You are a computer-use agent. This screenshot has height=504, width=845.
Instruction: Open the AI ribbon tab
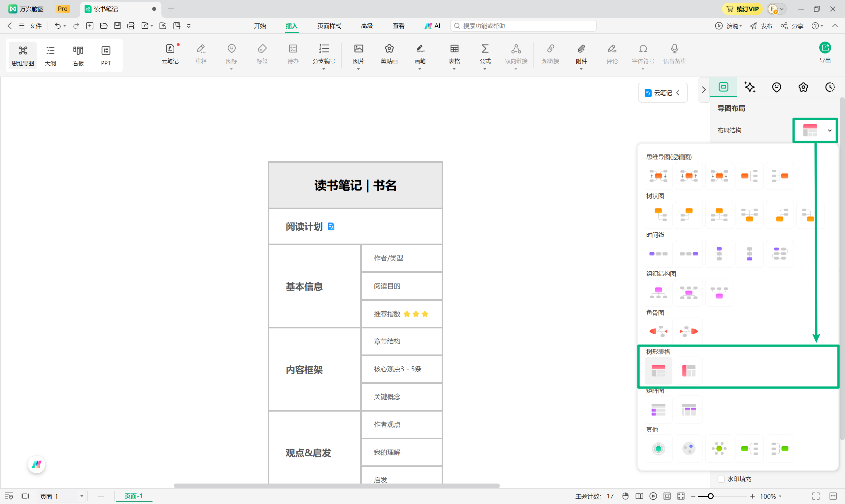[432, 26]
